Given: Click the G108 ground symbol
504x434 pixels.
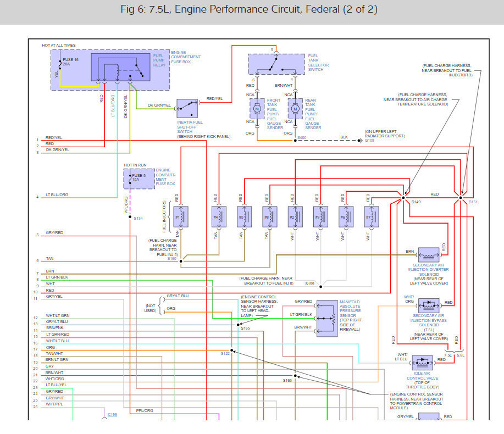Looking at the screenshot, I should click(361, 141).
